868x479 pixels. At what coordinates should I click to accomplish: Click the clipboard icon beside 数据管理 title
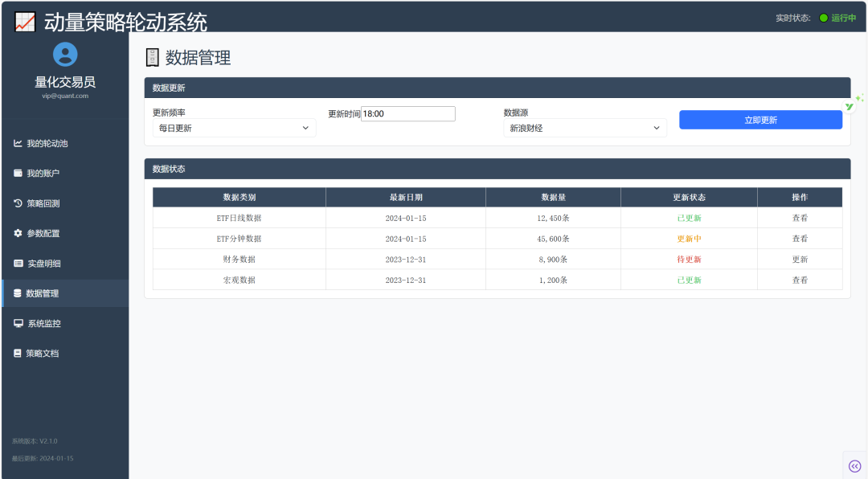pyautogui.click(x=152, y=56)
